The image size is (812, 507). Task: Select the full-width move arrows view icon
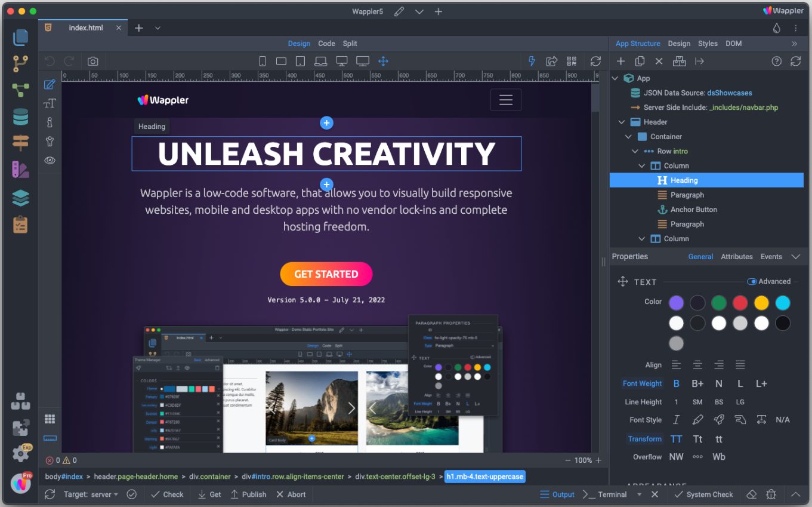(384, 61)
